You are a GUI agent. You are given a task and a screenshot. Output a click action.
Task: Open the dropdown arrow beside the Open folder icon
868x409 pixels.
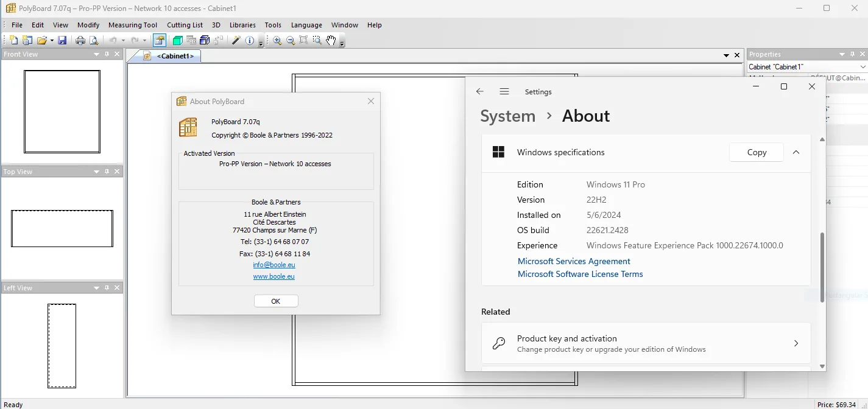tap(52, 41)
